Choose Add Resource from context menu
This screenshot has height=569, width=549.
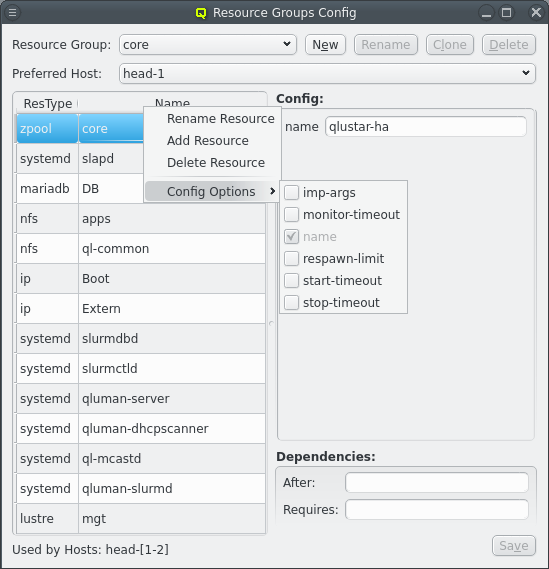pyautogui.click(x=213, y=140)
